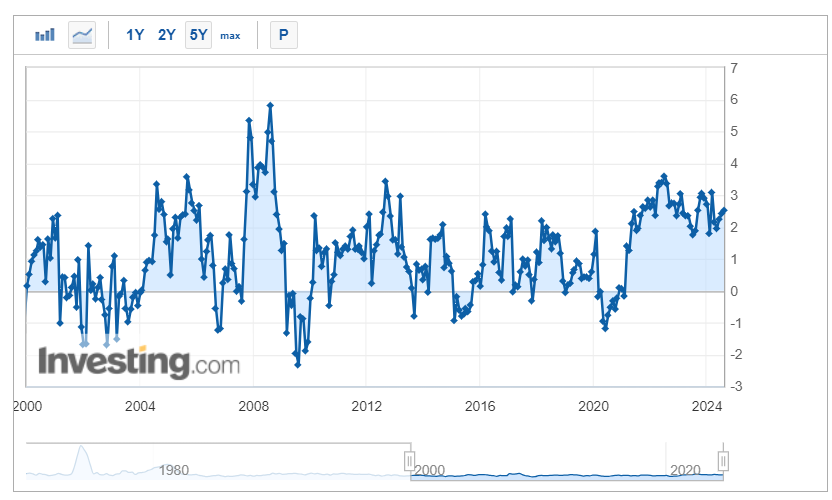Viewport: 832px width, 500px height.
Task: Click the Investing.com logo watermark
Action: 139,361
